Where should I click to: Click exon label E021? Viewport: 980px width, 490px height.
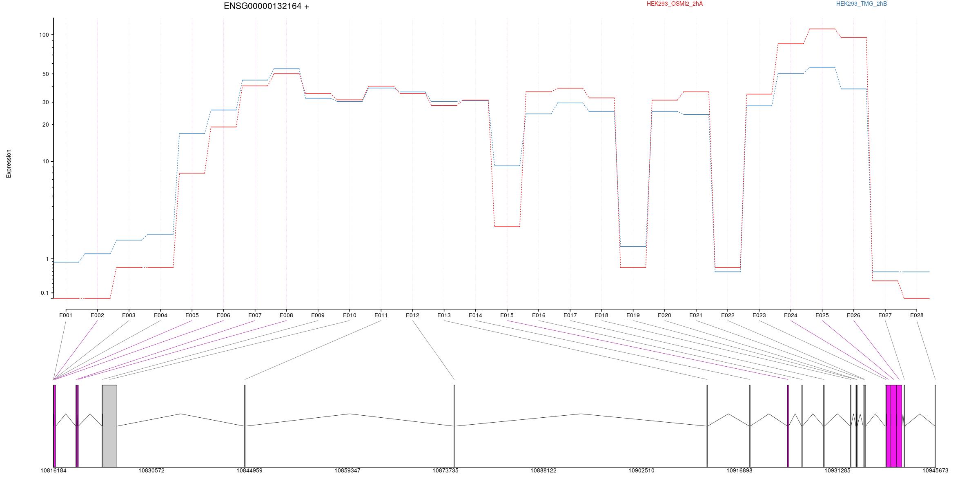click(696, 315)
